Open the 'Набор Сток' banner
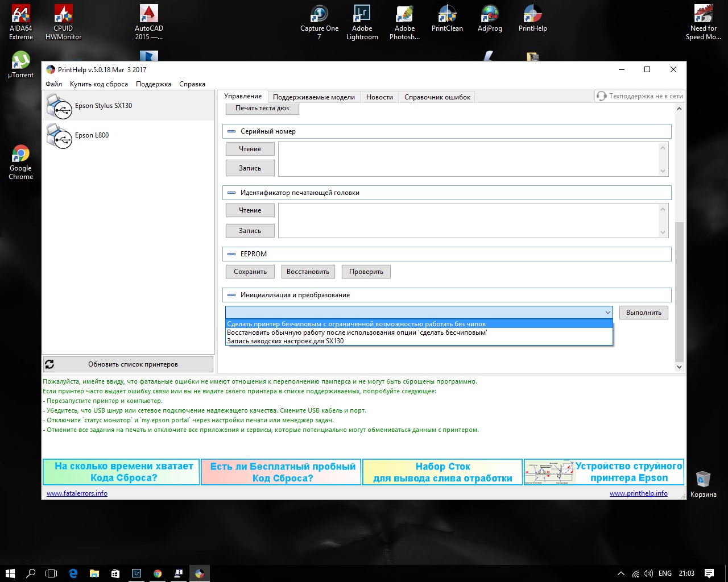The image size is (728, 582). (442, 472)
